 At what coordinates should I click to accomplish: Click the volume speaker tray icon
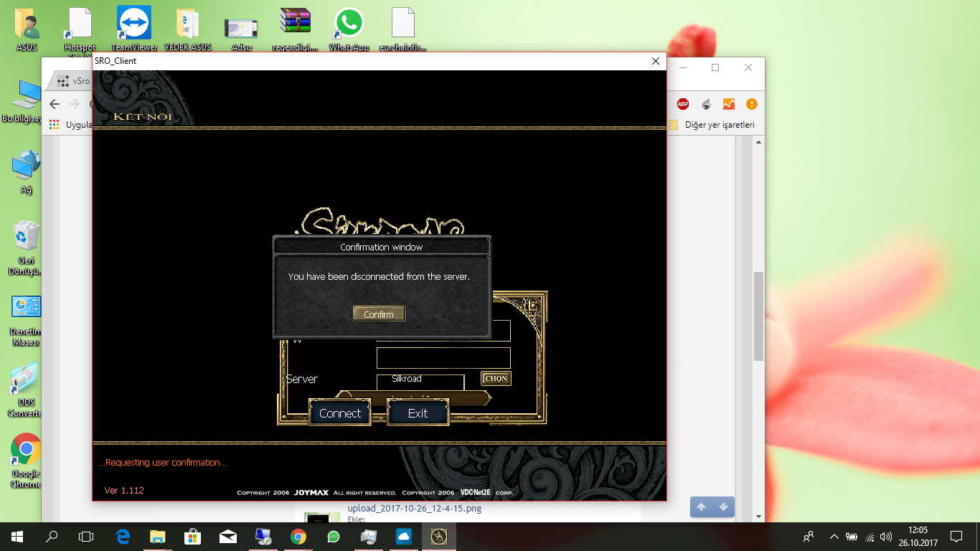[886, 536]
